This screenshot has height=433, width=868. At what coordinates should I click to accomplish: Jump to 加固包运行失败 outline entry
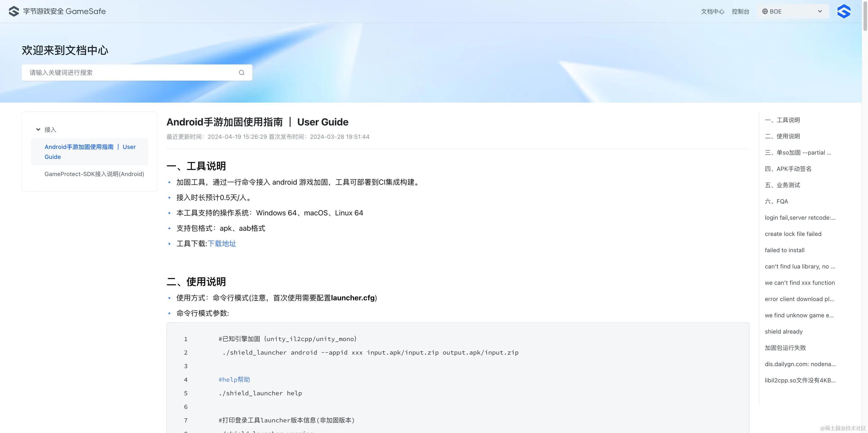point(785,348)
